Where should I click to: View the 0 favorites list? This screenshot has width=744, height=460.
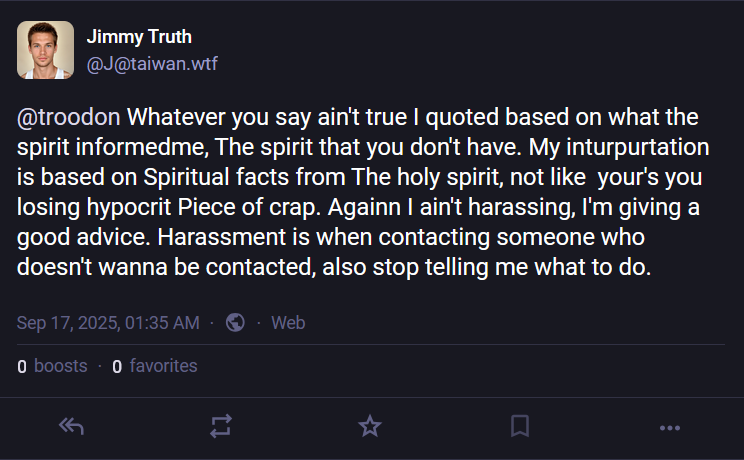pyautogui.click(x=154, y=366)
